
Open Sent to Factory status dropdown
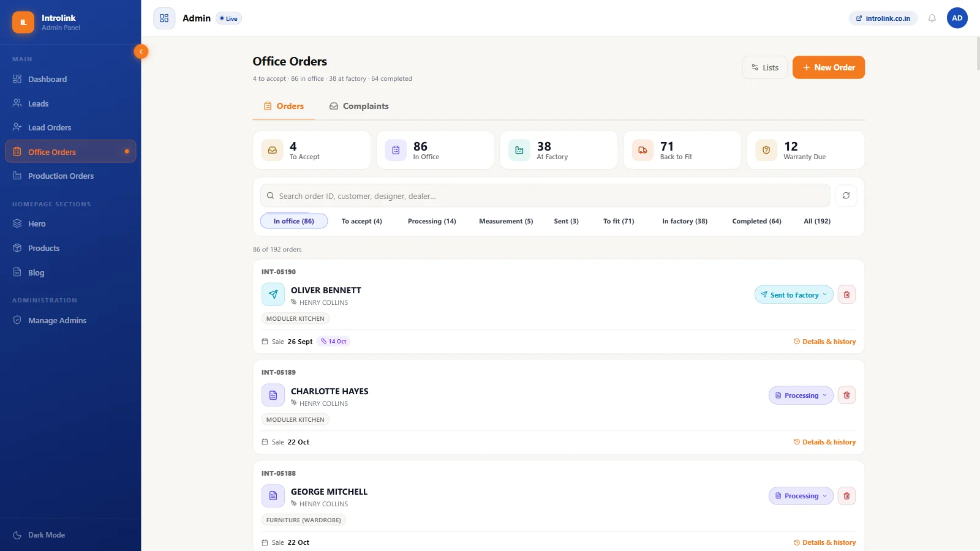[x=794, y=294]
